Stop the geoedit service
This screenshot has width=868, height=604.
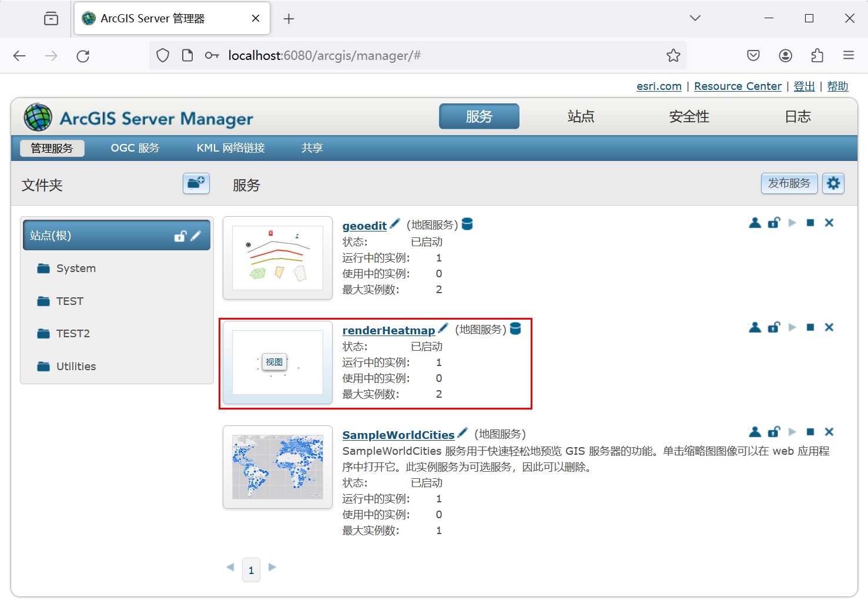(810, 223)
